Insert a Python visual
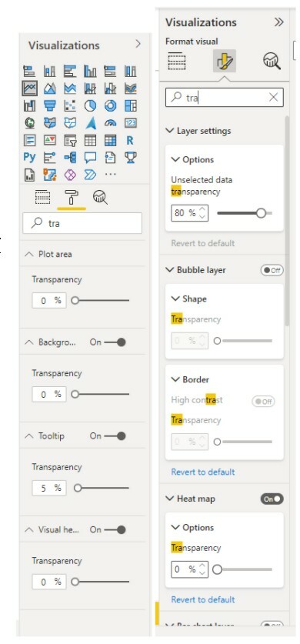Image resolution: width=300 pixels, height=644 pixels. click(29, 157)
